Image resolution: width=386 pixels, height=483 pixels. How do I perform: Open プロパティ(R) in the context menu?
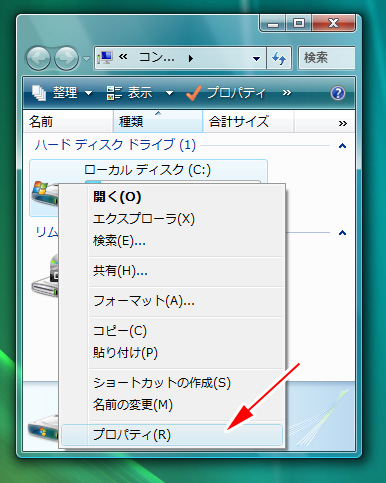[x=172, y=435]
